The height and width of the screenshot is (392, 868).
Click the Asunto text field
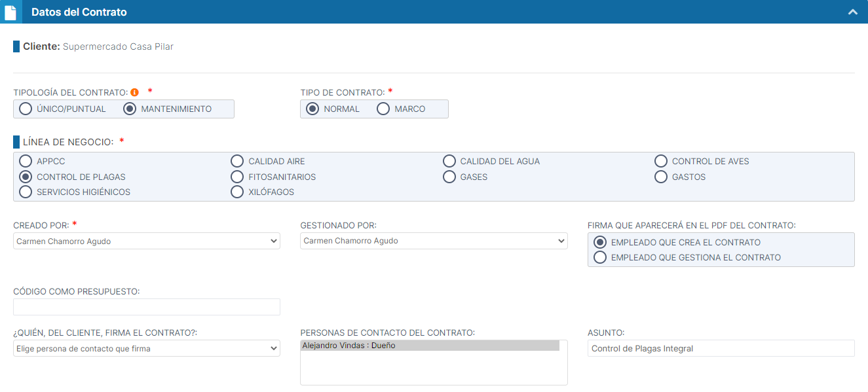721,348
